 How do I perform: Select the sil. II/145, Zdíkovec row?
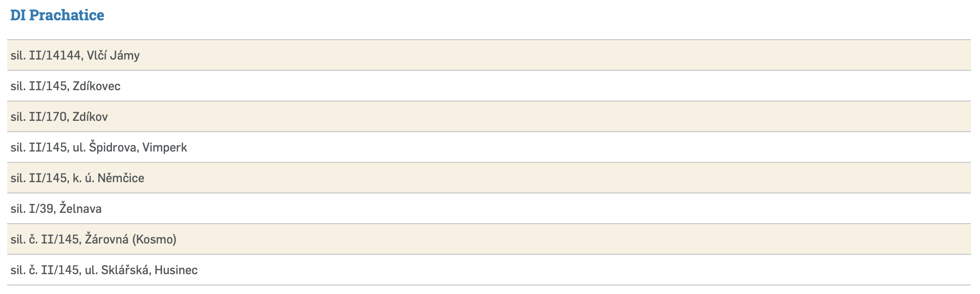pyautogui.click(x=65, y=86)
